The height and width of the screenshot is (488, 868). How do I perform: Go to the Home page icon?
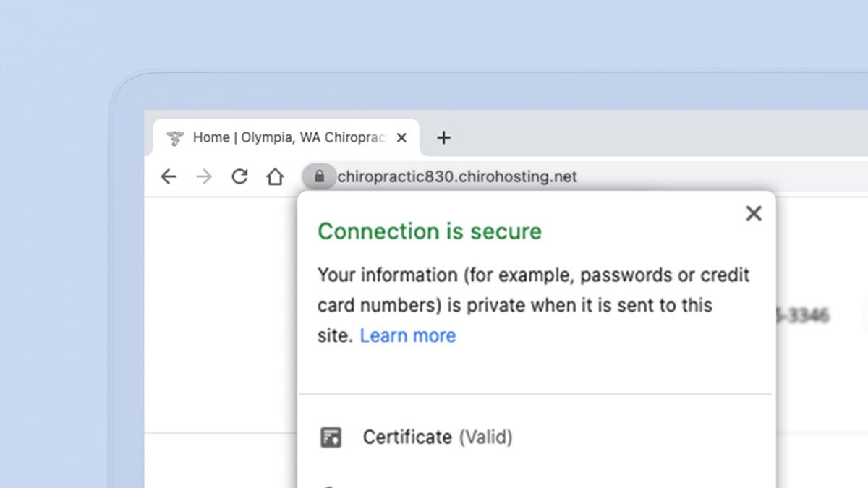(275, 176)
